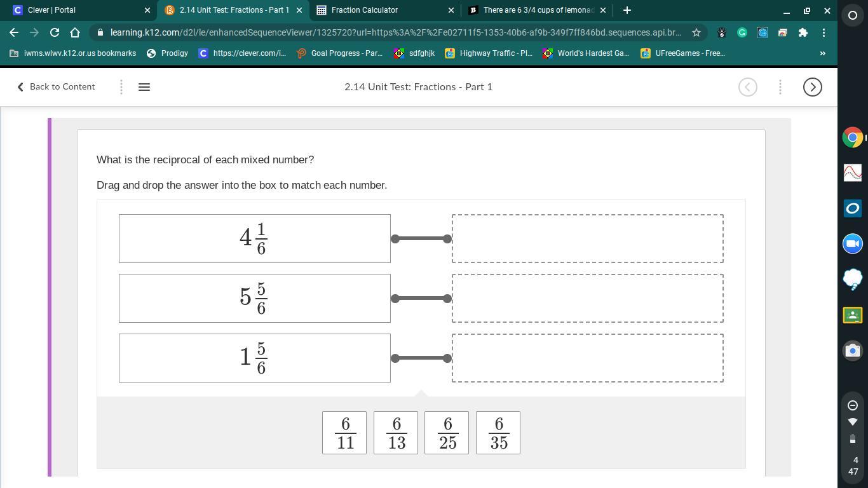Bookmark this page with the star icon
The image size is (868, 488).
point(696,32)
